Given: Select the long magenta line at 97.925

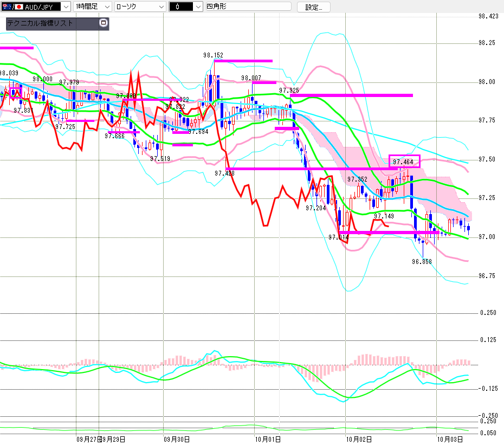Looking at the screenshot, I should point(352,95).
